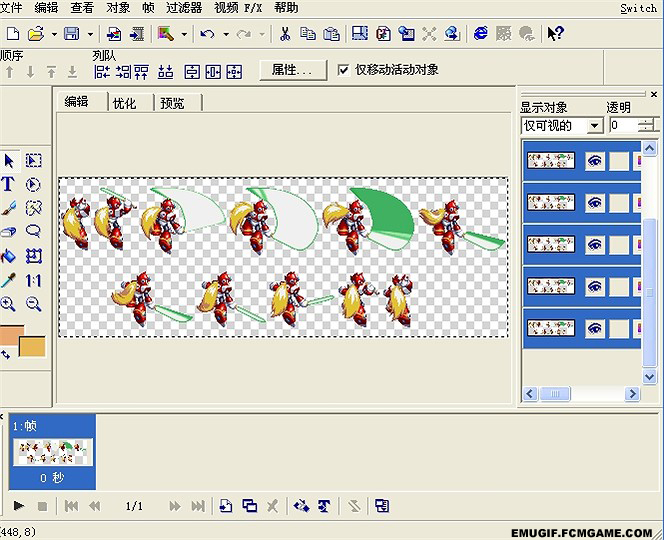Viewport: 664px width, 540px height.
Task: Cut selection with the scissors icon
Action: click(285, 33)
